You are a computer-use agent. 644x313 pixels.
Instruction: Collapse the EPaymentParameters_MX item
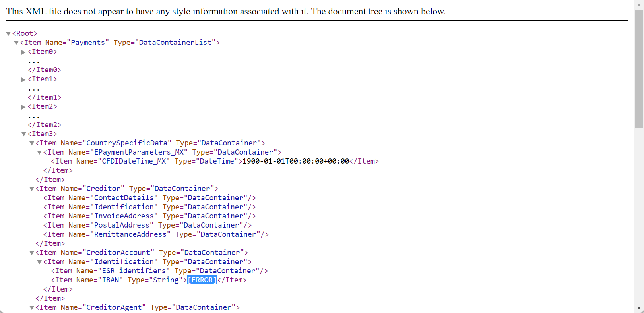[39, 153]
